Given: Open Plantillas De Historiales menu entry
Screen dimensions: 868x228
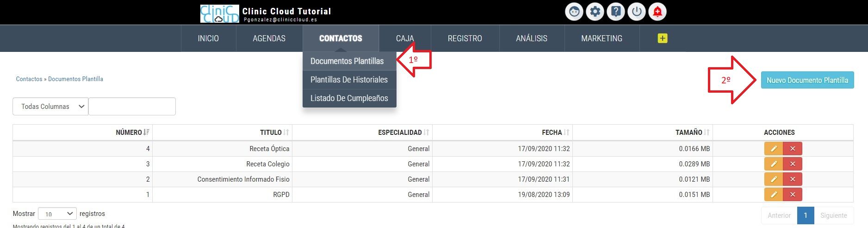Looking at the screenshot, I should [x=349, y=80].
